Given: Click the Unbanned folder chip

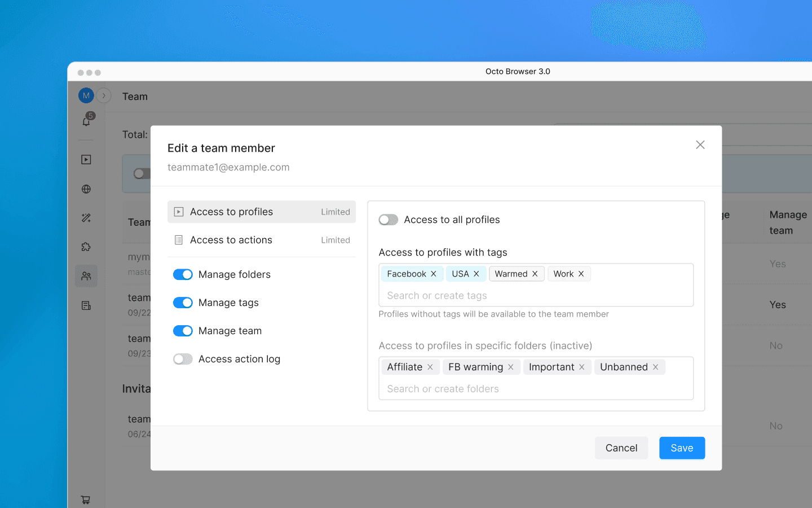Looking at the screenshot, I should point(630,367).
